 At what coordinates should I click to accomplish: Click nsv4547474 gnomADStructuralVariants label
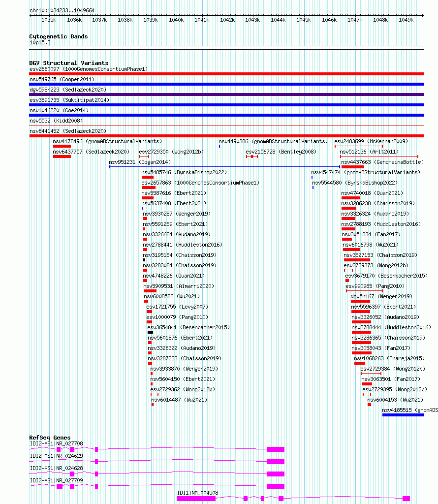coord(366,172)
